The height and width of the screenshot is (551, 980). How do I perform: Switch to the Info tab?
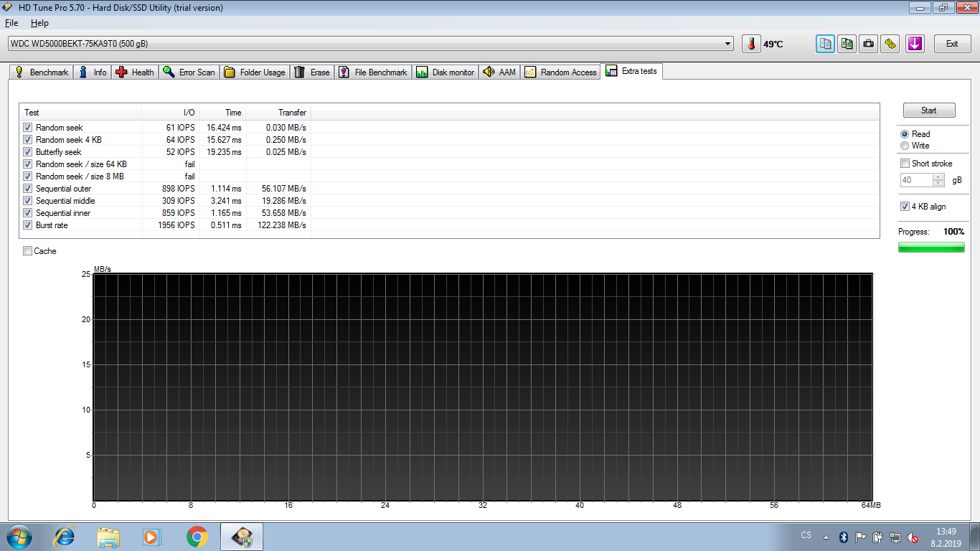(x=93, y=72)
